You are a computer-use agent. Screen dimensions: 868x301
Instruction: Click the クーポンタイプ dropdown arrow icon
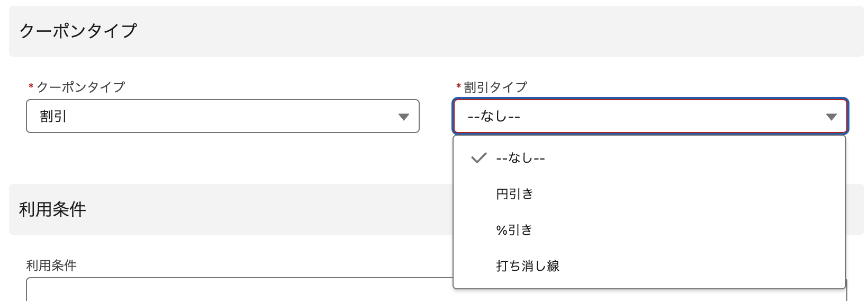tap(404, 117)
